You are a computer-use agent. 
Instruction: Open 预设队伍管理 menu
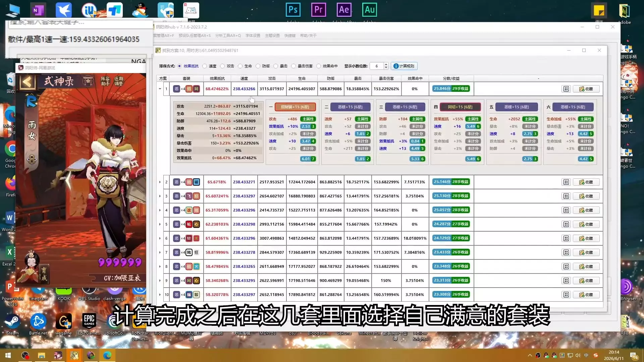[x=195, y=36]
